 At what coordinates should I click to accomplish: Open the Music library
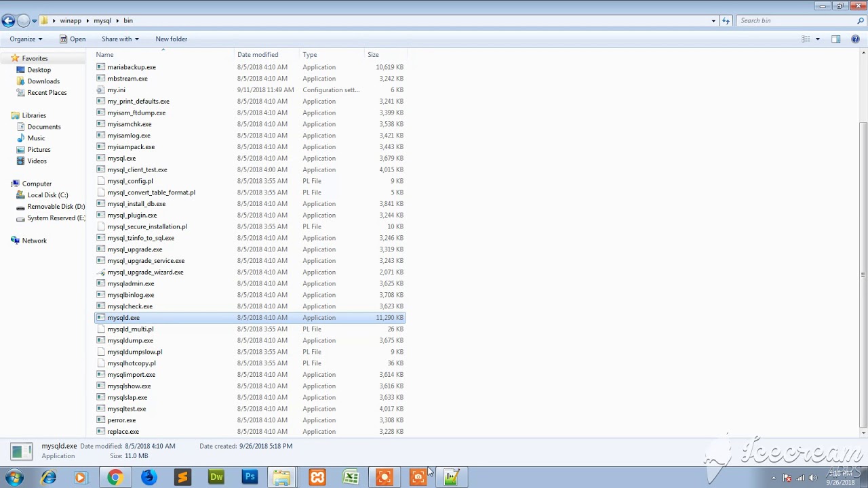[x=36, y=138]
